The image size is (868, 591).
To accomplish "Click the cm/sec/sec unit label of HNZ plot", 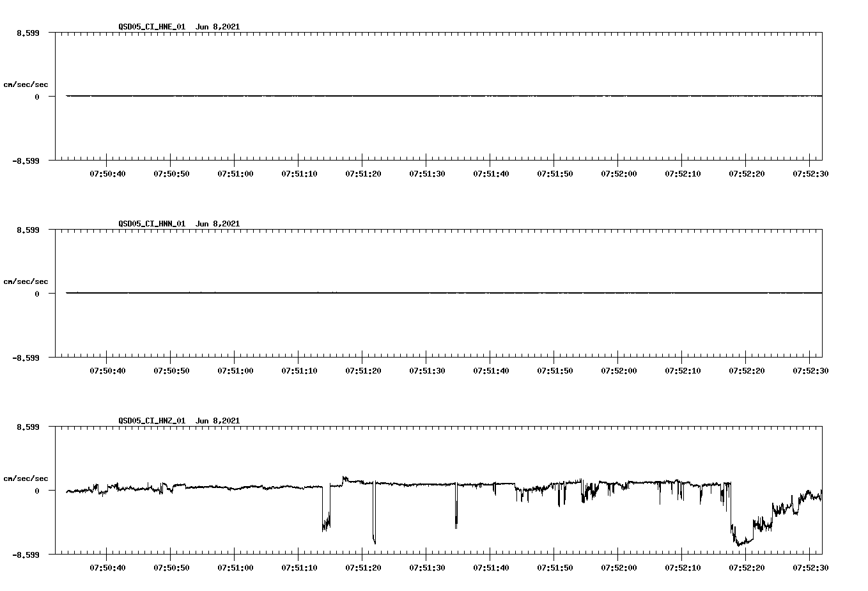I will coord(26,478).
